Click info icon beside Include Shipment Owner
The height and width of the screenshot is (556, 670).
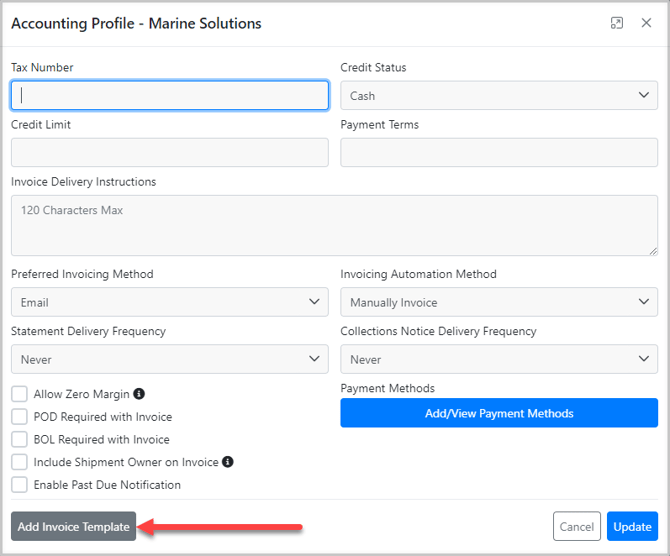coord(228,462)
